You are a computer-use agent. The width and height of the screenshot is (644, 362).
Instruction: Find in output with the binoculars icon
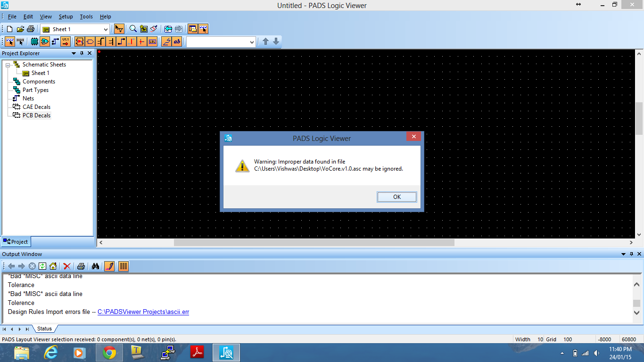(x=95, y=266)
